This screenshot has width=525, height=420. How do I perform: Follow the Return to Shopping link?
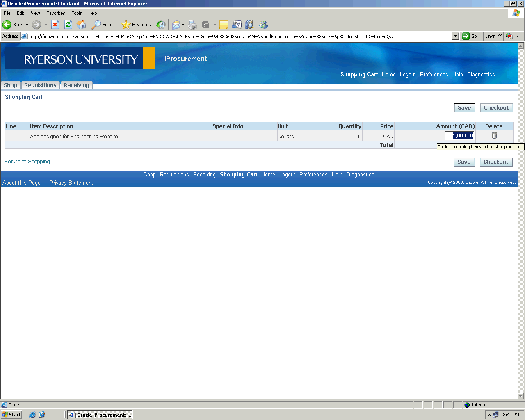click(x=27, y=162)
